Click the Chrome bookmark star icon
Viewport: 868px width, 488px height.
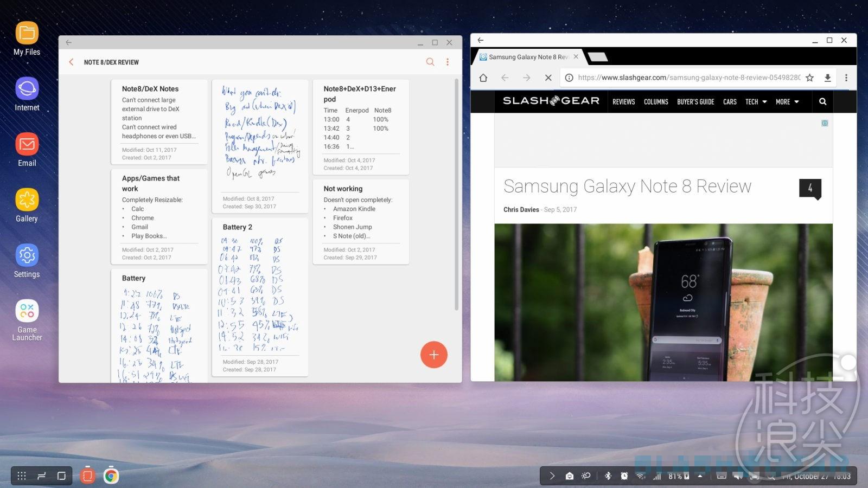click(x=809, y=78)
